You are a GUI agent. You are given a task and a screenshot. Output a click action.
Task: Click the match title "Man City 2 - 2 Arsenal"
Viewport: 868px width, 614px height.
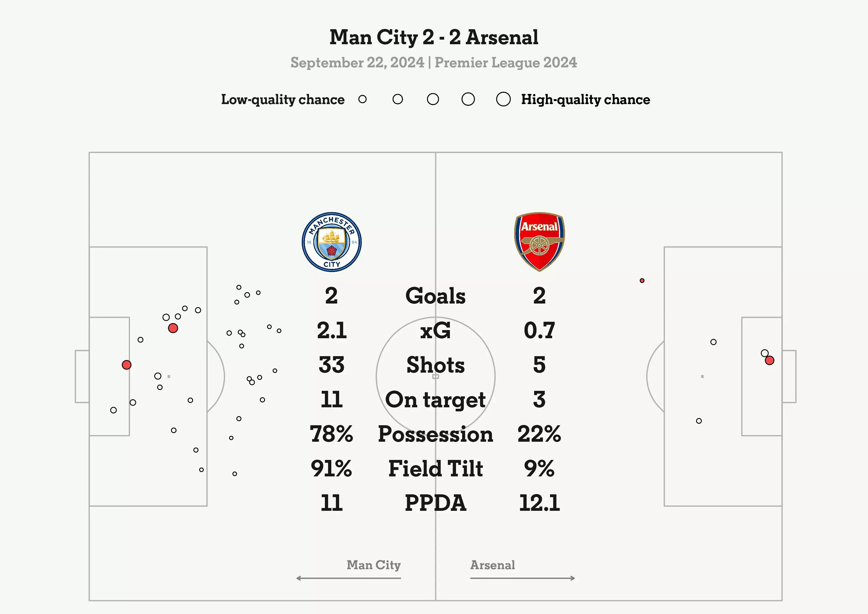click(434, 37)
